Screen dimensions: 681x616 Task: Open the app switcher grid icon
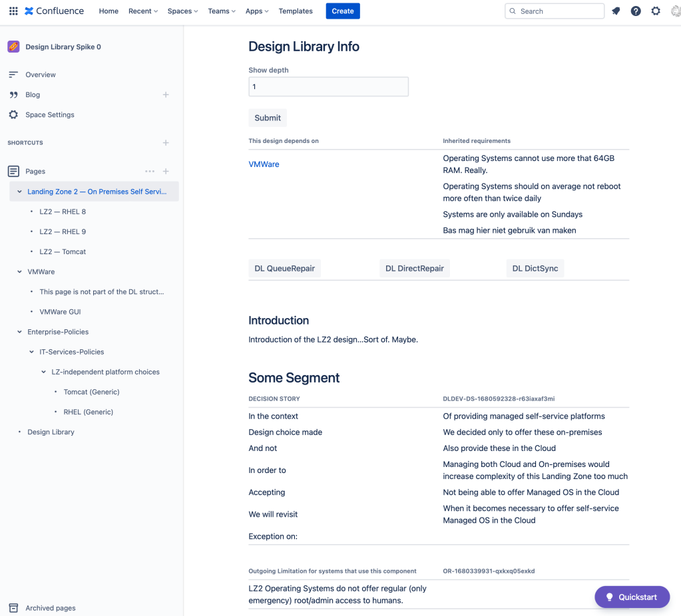click(x=13, y=11)
